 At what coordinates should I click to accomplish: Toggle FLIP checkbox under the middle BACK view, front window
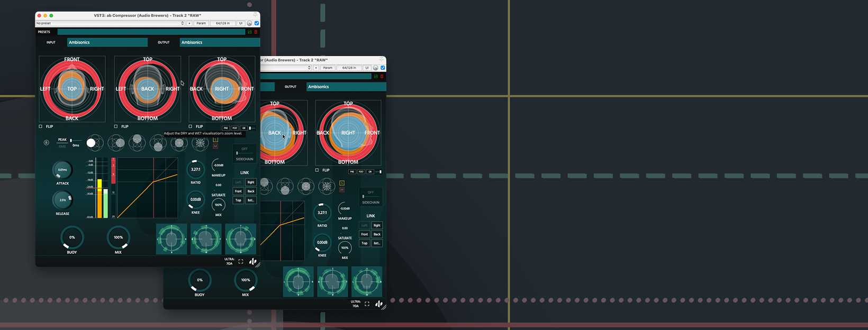pos(116,126)
